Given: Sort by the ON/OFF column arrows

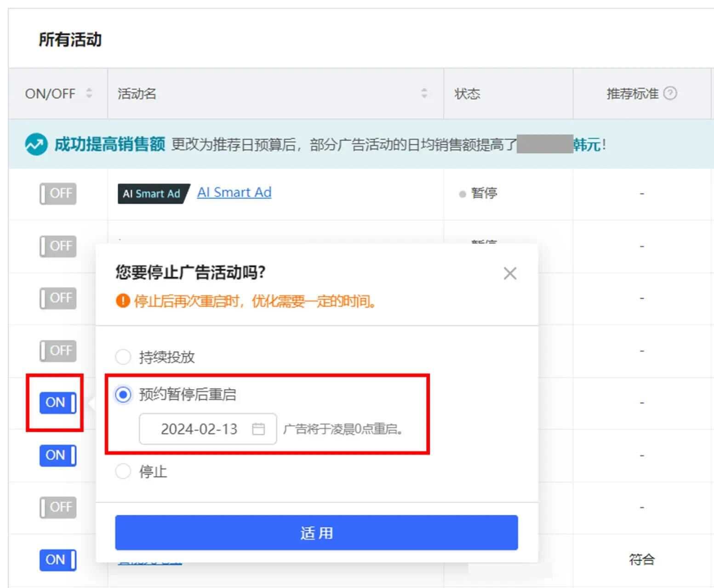Looking at the screenshot, I should point(89,93).
